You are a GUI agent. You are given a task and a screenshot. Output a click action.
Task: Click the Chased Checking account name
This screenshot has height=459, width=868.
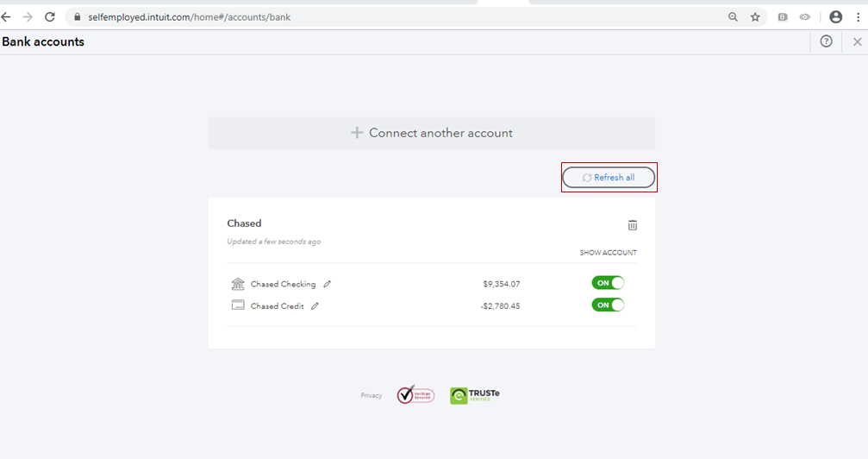283,284
